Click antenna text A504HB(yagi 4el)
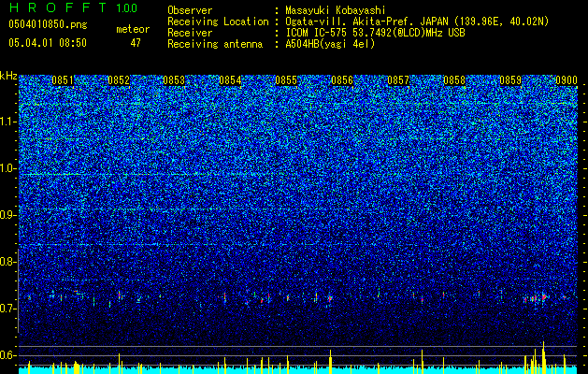 pyautogui.click(x=330, y=44)
